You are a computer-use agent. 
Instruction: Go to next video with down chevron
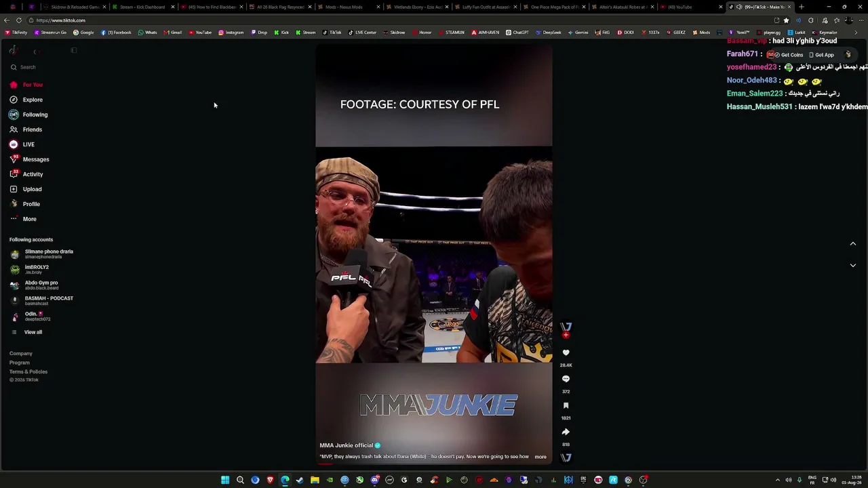(x=853, y=266)
